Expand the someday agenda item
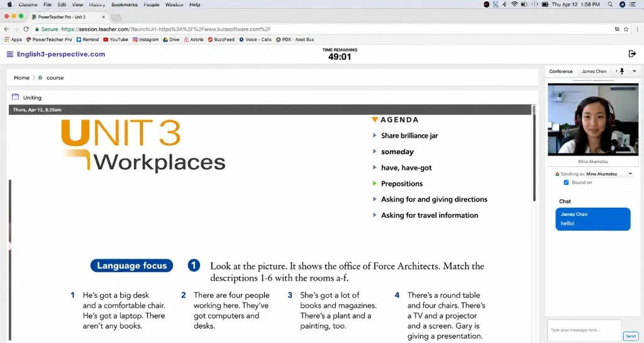The height and width of the screenshot is (343, 644). [x=374, y=151]
